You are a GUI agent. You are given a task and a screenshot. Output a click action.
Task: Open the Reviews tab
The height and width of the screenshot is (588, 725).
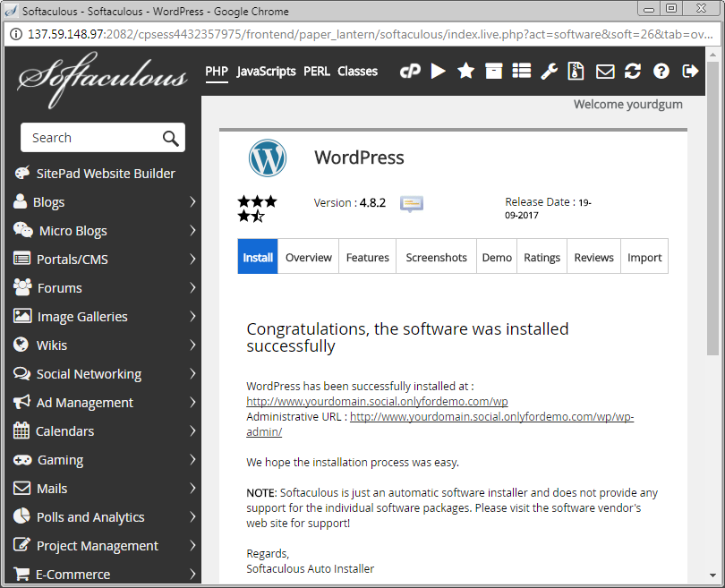[x=594, y=257]
